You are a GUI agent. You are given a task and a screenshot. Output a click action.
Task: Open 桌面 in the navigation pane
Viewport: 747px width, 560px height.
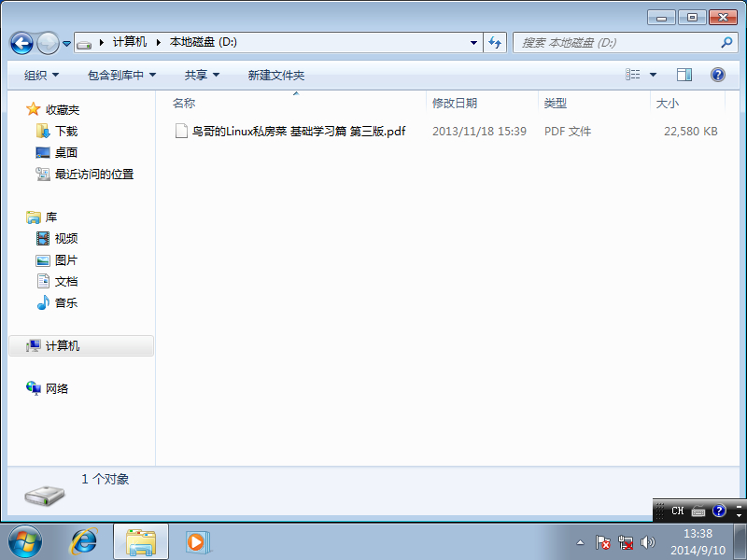point(66,152)
